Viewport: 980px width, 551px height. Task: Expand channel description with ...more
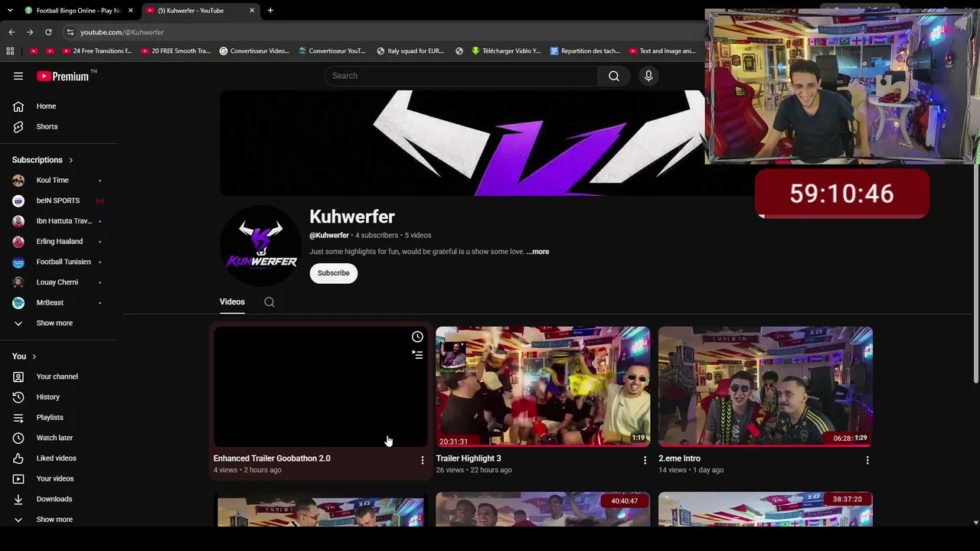(x=537, y=252)
